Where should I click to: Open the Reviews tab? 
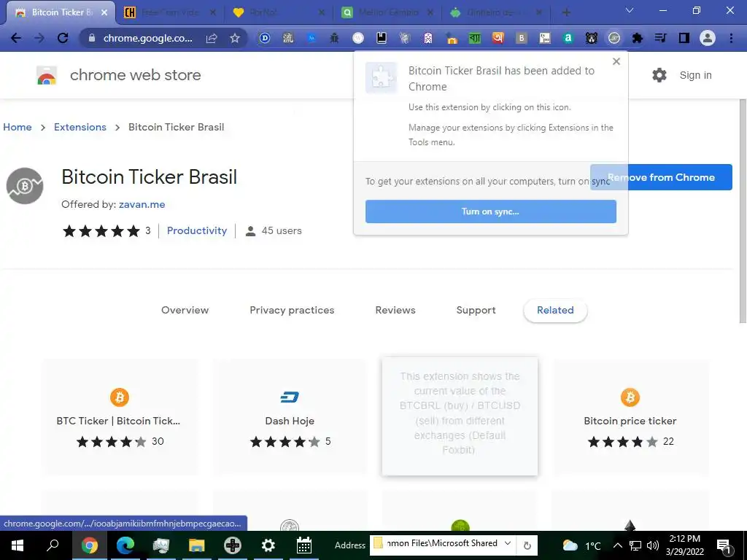pyautogui.click(x=395, y=310)
